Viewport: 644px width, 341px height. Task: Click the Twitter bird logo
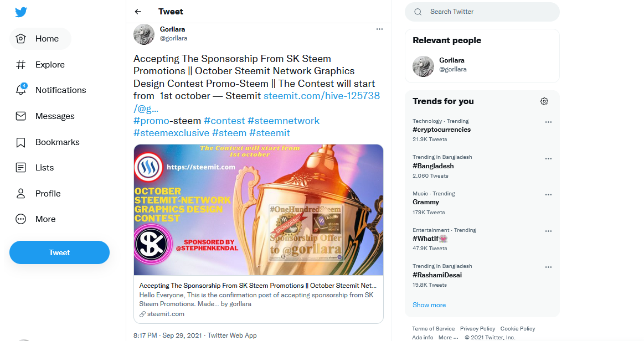tap(21, 12)
